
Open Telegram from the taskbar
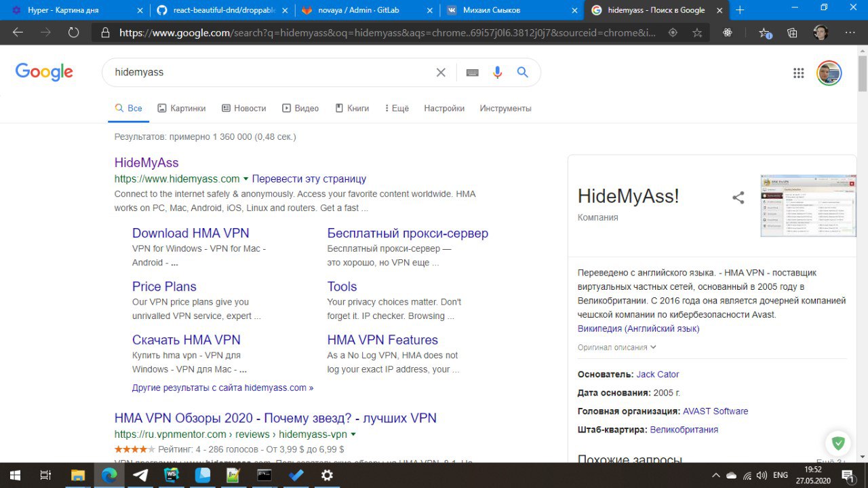141,475
